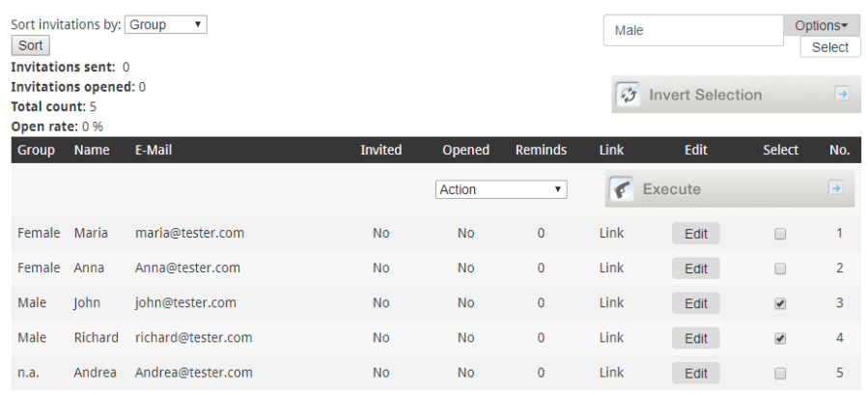Open the Options dropdown menu
Viewport: 868px width, 395px height.
821,26
